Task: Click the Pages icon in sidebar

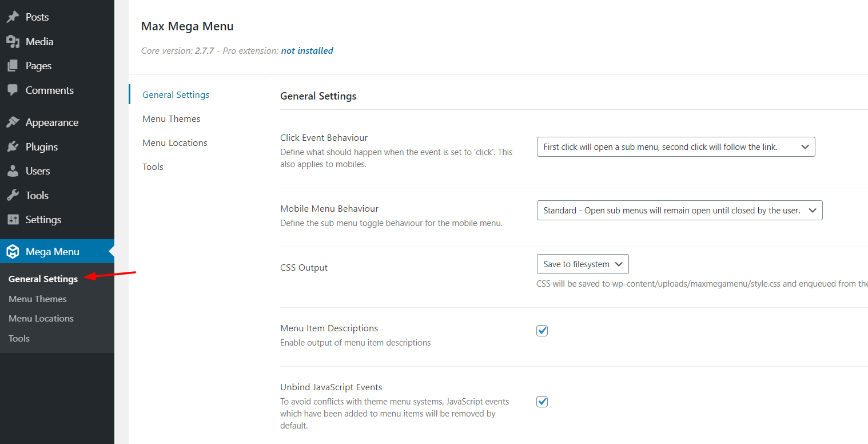Action: (13, 66)
